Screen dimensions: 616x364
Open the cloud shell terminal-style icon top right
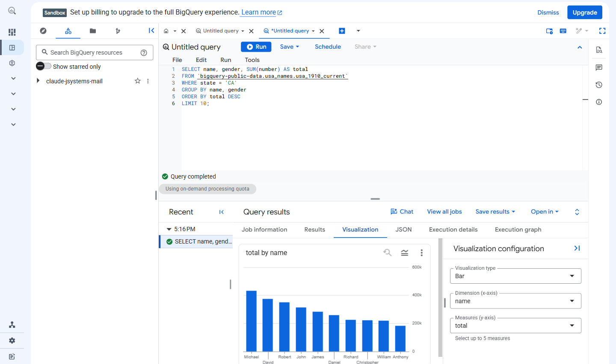click(x=549, y=31)
